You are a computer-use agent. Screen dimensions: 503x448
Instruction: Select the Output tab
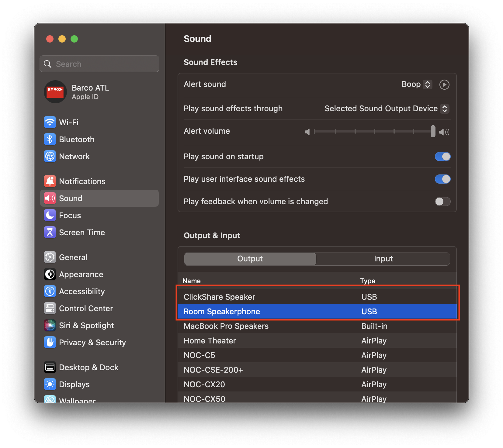pyautogui.click(x=250, y=259)
